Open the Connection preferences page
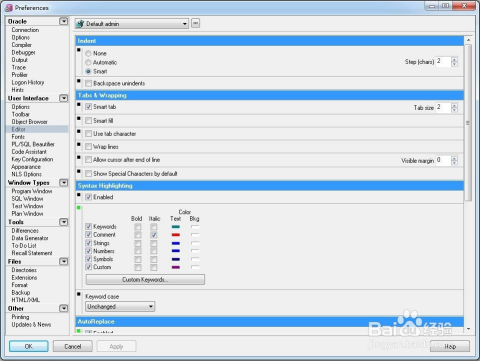This screenshot has height=361, width=480. pos(25,30)
